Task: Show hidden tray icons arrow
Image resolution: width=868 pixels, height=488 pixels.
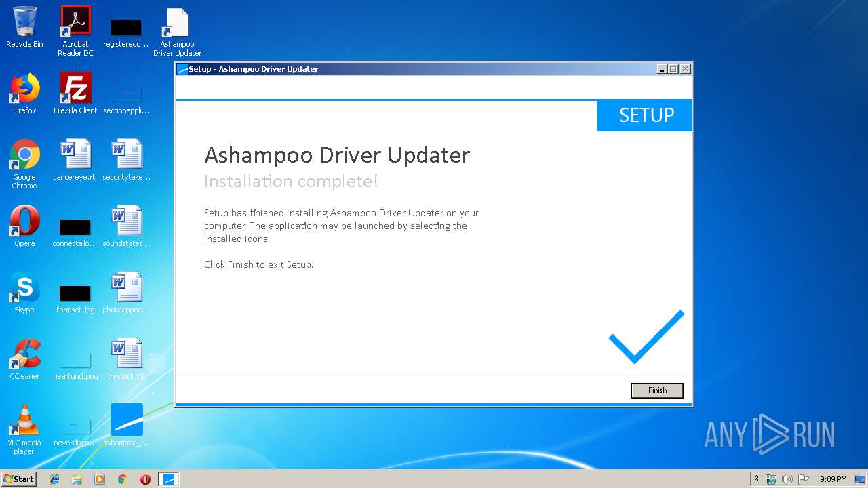Action: point(757,479)
